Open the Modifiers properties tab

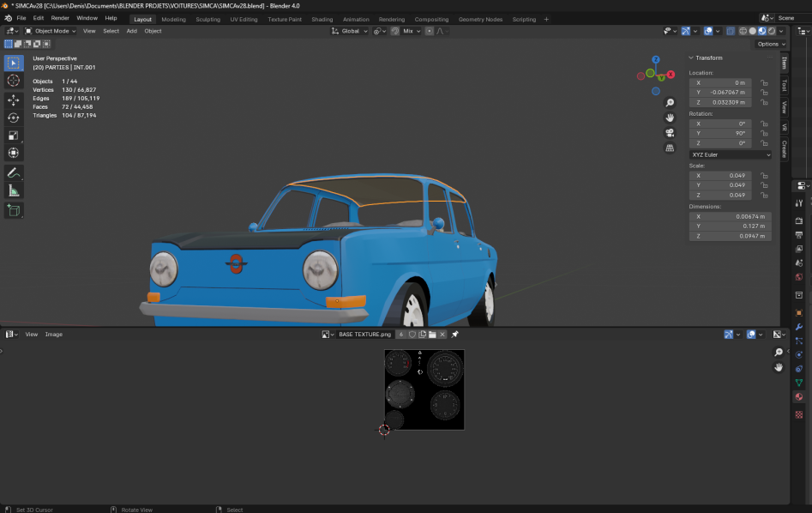click(x=799, y=327)
